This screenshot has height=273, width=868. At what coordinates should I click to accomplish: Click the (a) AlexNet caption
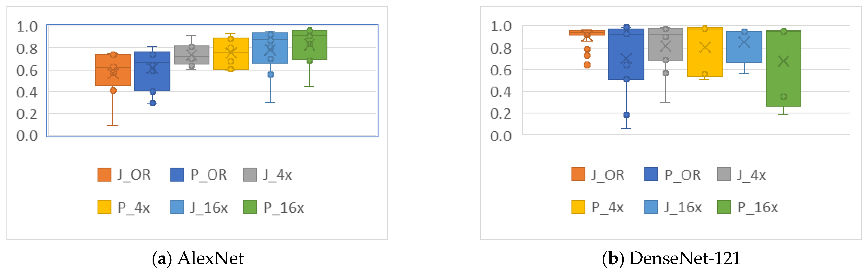(198, 258)
